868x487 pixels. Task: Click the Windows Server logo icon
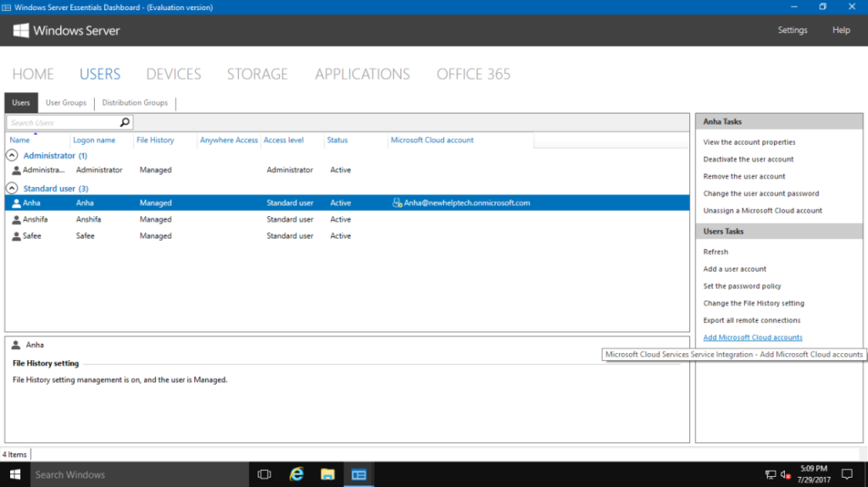coord(20,30)
